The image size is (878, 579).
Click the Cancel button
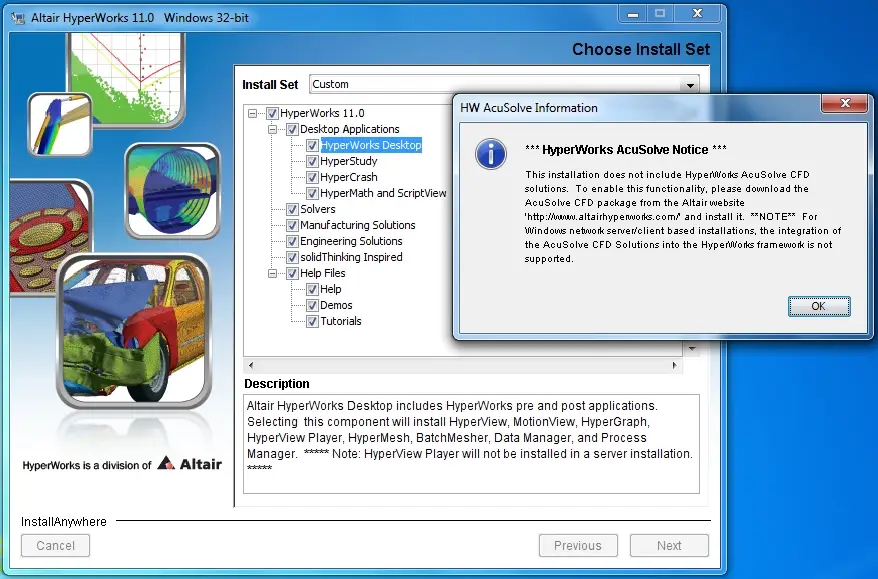click(x=55, y=546)
